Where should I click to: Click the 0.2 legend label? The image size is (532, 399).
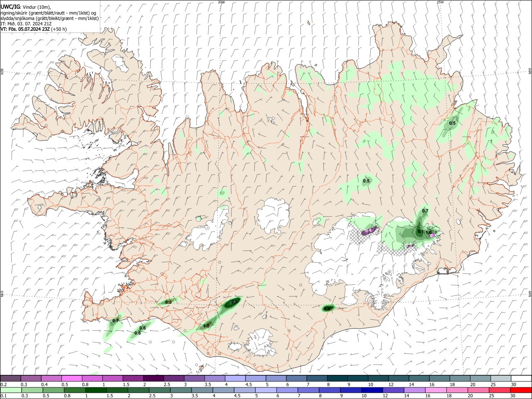coord(3,384)
